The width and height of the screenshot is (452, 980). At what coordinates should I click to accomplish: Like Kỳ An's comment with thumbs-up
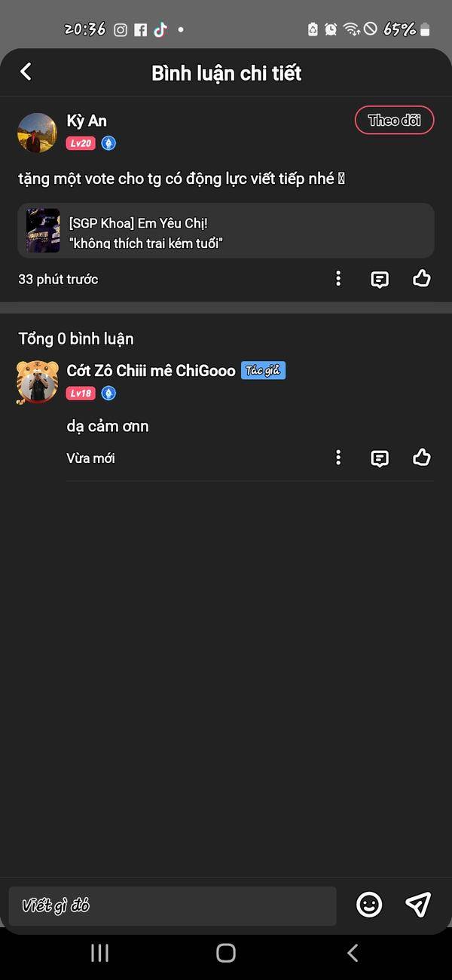[x=422, y=279]
